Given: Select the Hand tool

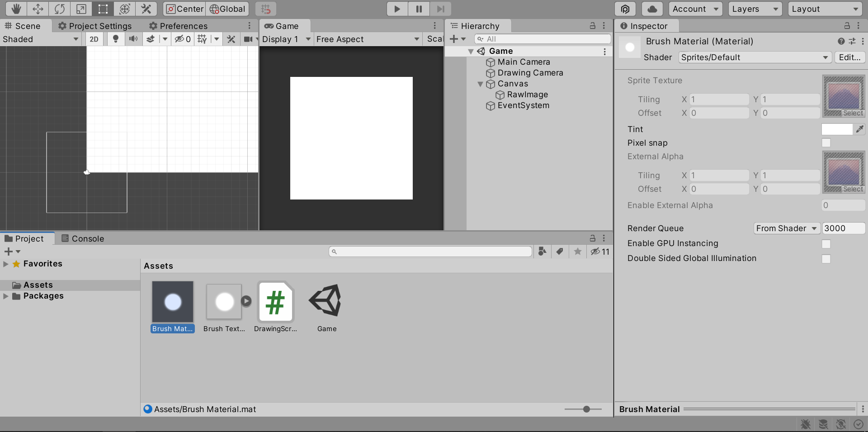Looking at the screenshot, I should [x=16, y=9].
